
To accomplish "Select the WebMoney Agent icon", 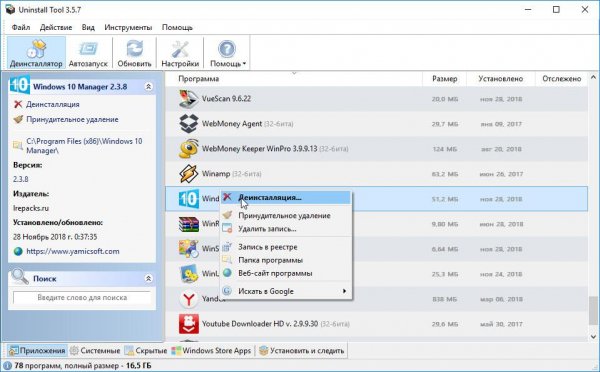I will [x=189, y=124].
